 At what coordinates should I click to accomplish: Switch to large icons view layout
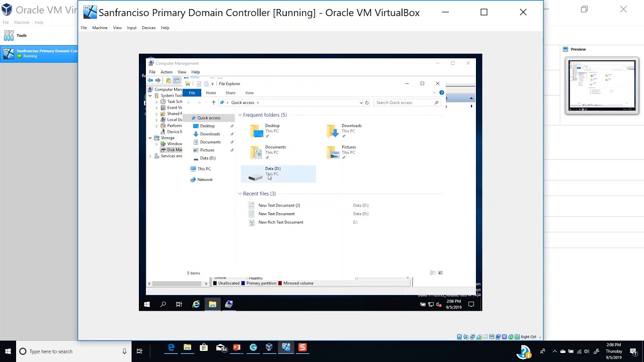click(440, 273)
